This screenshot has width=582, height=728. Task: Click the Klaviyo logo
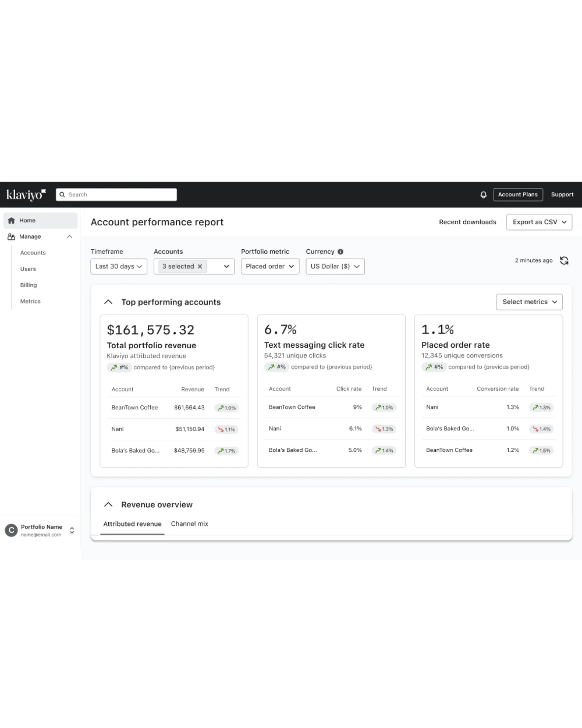coord(26,195)
